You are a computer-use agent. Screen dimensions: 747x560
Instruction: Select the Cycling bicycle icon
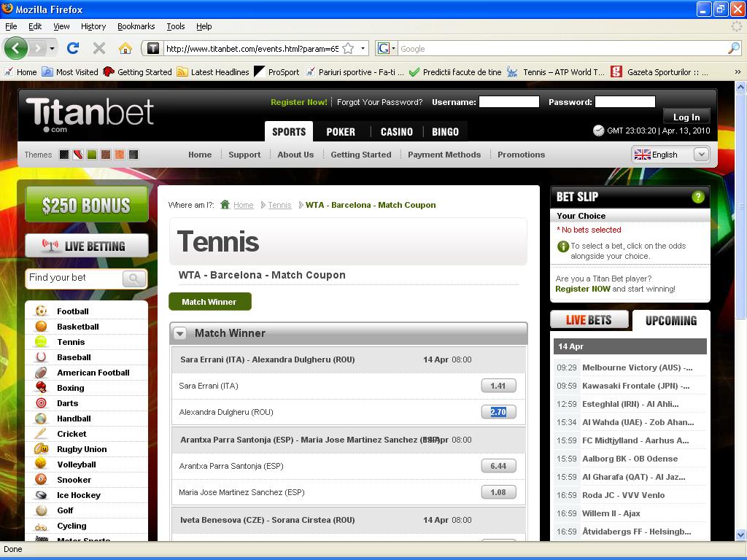point(42,526)
